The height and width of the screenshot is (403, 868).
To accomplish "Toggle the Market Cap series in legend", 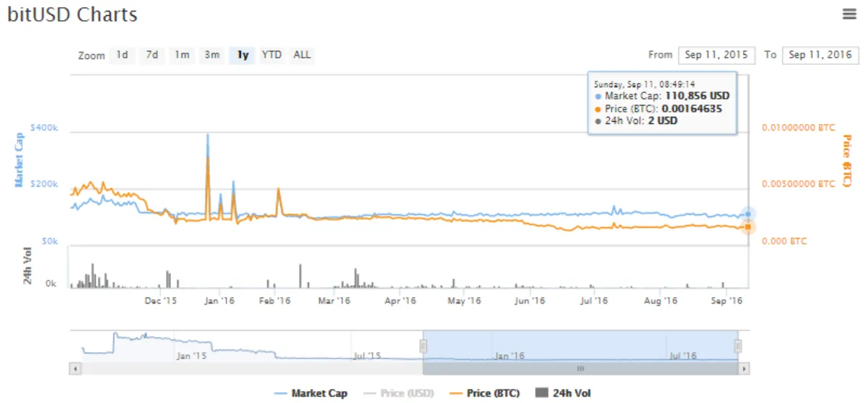I will tap(311, 393).
